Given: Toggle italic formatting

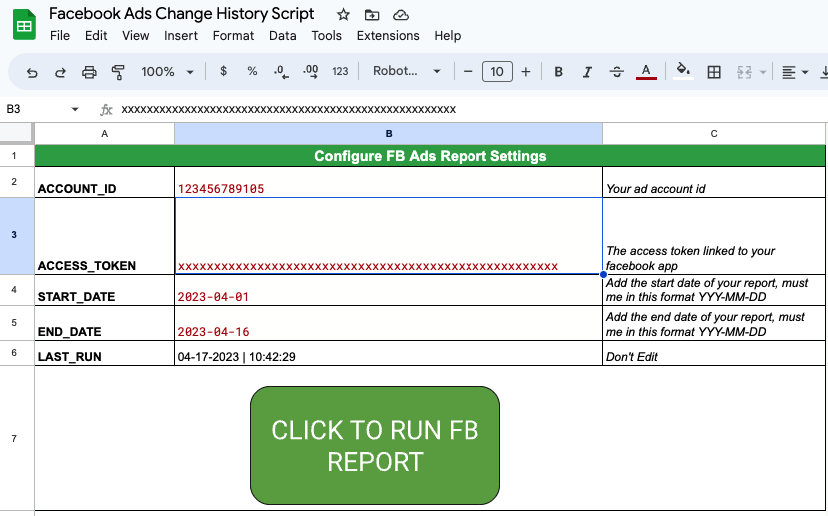Looking at the screenshot, I should (587, 71).
